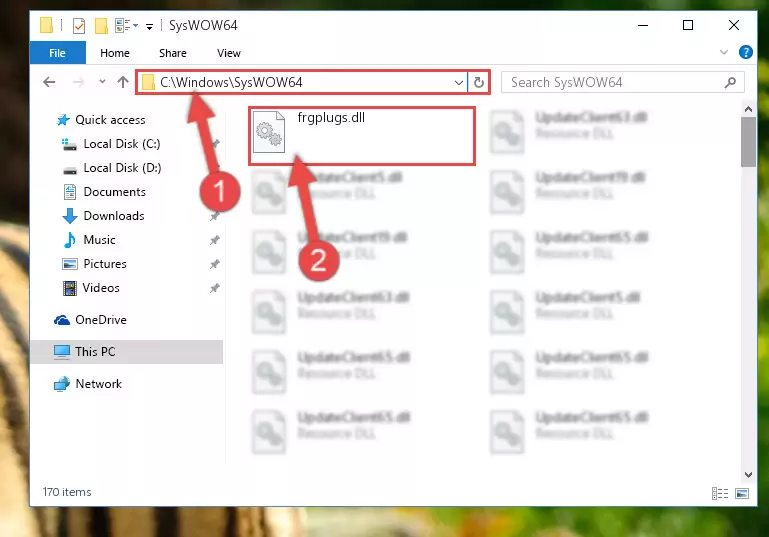Click the frgplugs.dll gear file icon
The image size is (769, 537).
[x=269, y=132]
